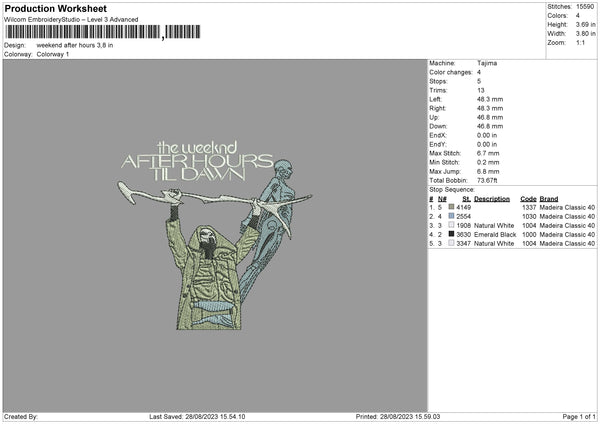Click the Stitches value 15590
Viewport: 600px width, 424px height.
(x=585, y=7)
